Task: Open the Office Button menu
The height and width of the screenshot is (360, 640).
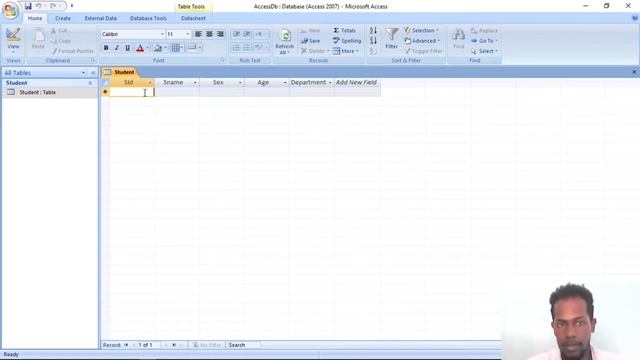Action: (x=10, y=10)
